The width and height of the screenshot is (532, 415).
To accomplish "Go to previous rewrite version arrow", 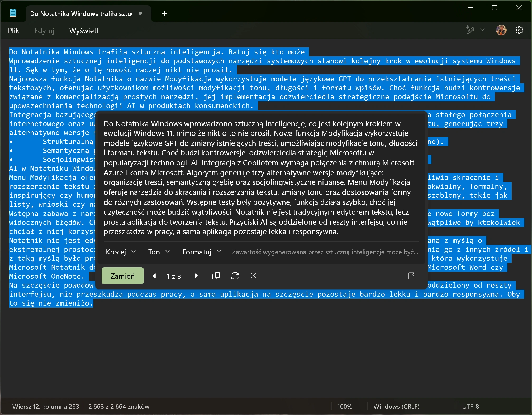I will [154, 276].
